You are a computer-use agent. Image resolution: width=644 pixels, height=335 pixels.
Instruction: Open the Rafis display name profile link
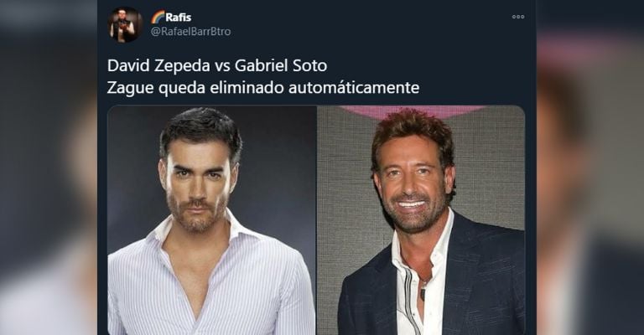coord(179,18)
